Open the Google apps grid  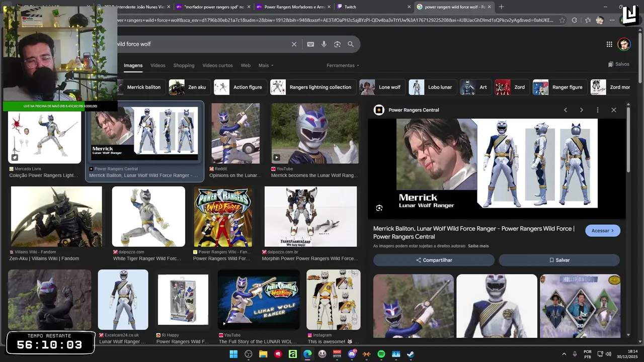pos(609,44)
